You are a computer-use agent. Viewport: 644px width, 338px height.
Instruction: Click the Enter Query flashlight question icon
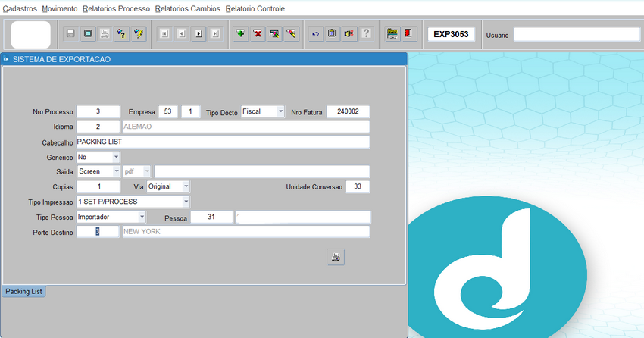coord(121,33)
